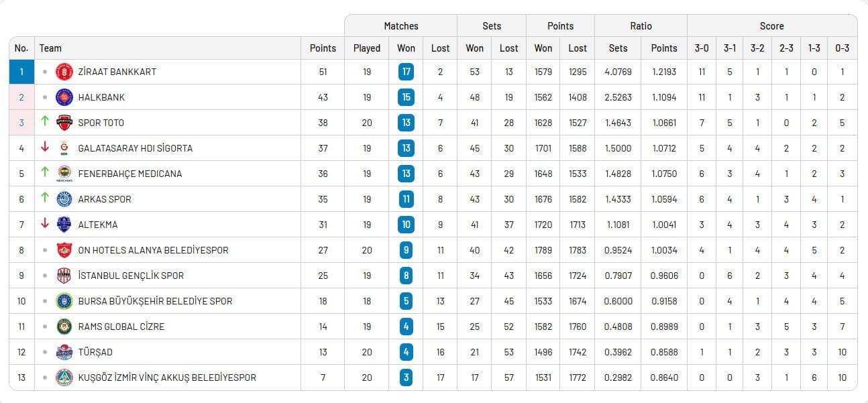Click green up arrow beside Spor Toto
868x403 pixels.
point(45,122)
